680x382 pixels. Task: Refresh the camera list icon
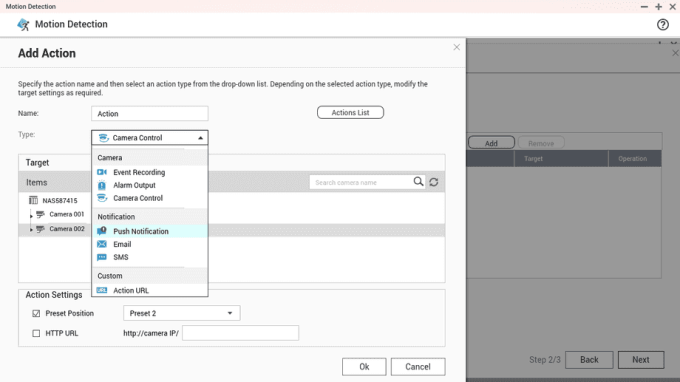434,182
